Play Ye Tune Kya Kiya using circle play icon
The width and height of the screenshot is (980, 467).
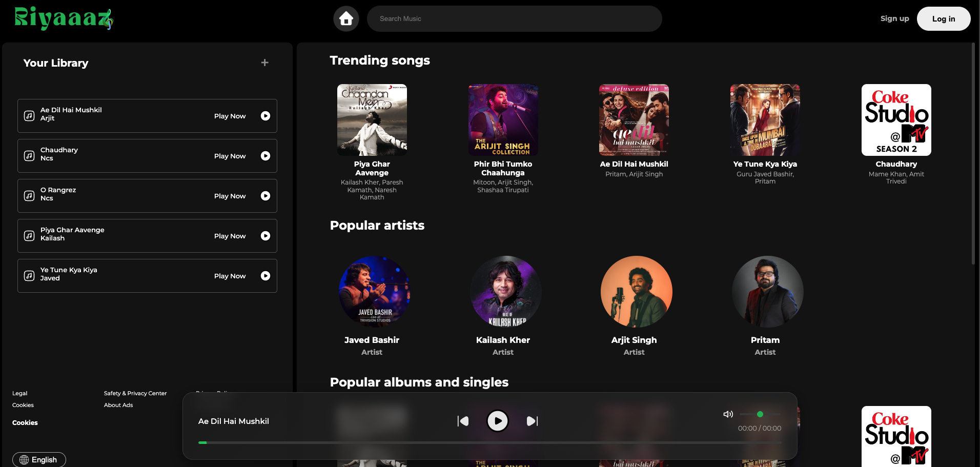(266, 276)
